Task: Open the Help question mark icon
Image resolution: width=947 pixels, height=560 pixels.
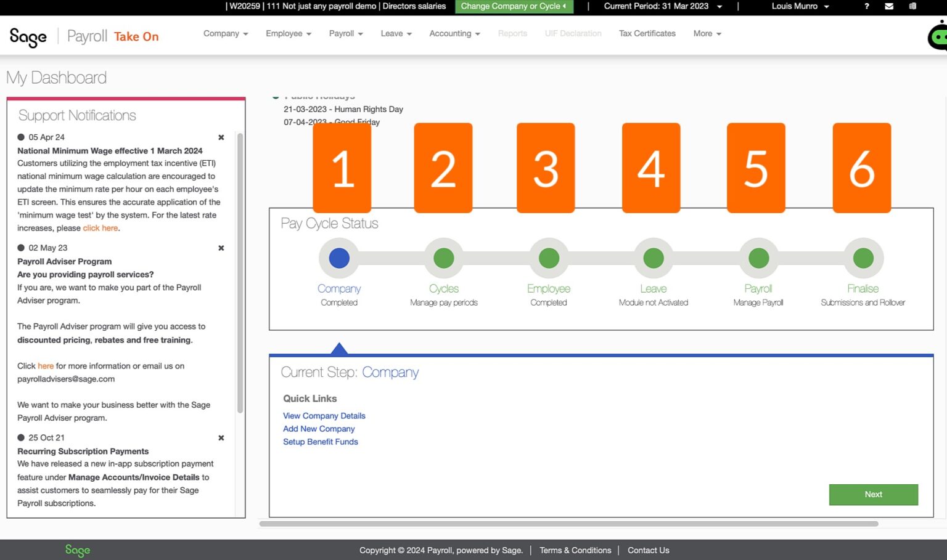Action: pyautogui.click(x=866, y=7)
